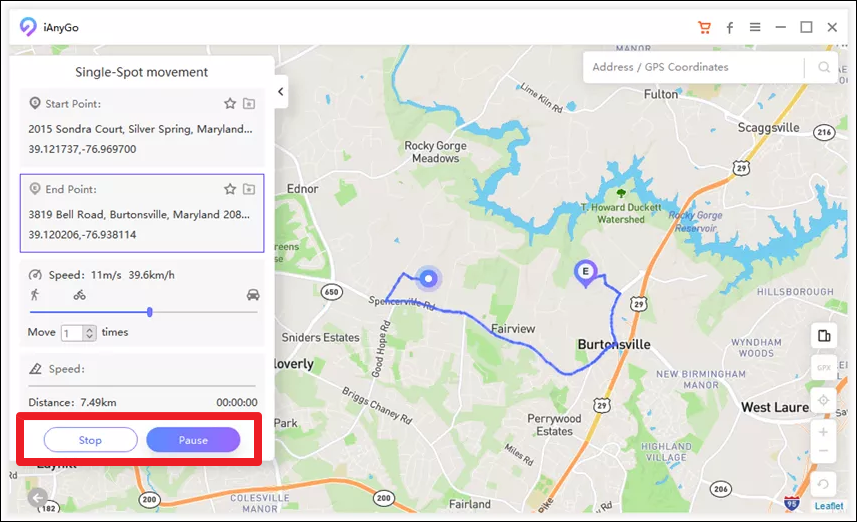
Task: Open the Facebook link icon
Action: coord(730,27)
